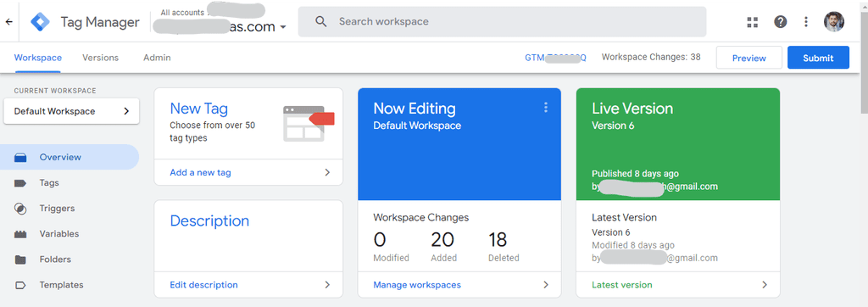Click the Submit button
Viewport: 868px width, 307px height.
pyautogui.click(x=818, y=58)
